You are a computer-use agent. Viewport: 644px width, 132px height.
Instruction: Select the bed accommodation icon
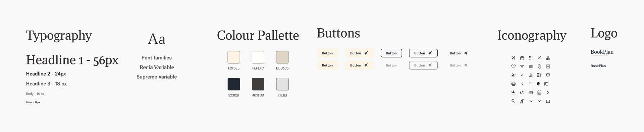pos(531,92)
